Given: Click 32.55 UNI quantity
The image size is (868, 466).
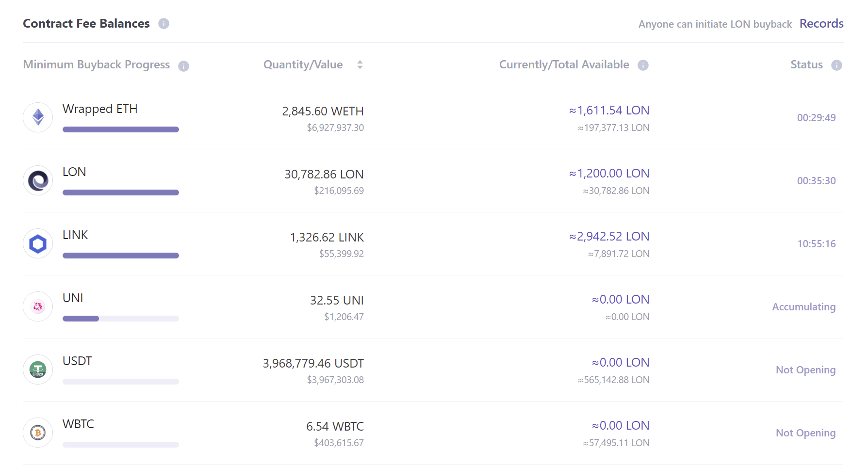Looking at the screenshot, I should 337,300.
